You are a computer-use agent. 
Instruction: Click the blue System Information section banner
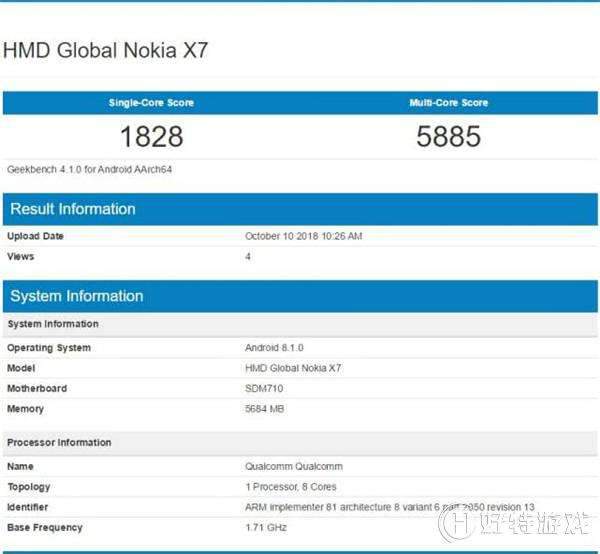click(300, 296)
